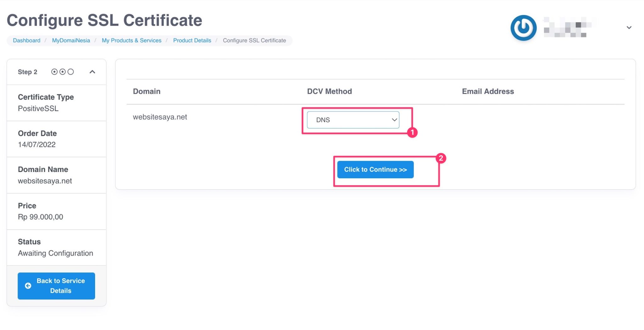This screenshot has width=644, height=330.
Task: Select the websitesaya.net domain entry in the table
Action: pos(160,117)
